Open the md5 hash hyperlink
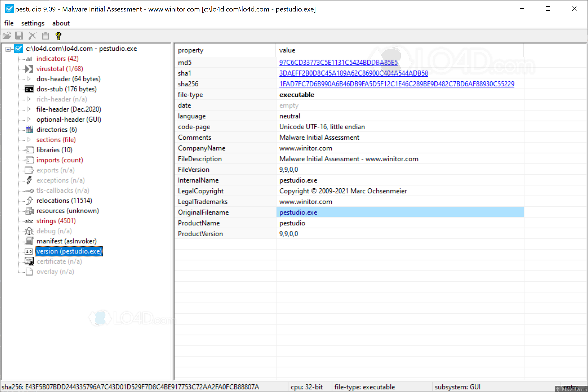Image resolution: width=588 pixels, height=392 pixels. [338, 62]
